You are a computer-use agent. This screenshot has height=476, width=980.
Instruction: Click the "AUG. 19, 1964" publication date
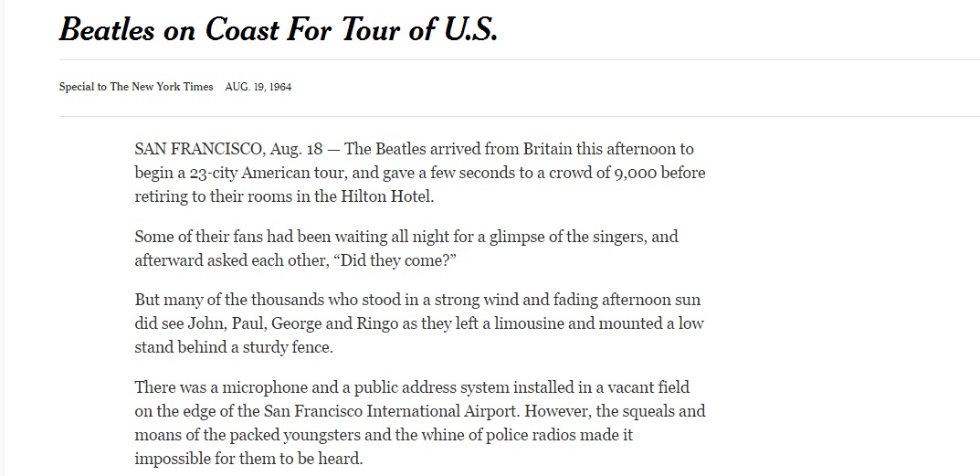258,87
